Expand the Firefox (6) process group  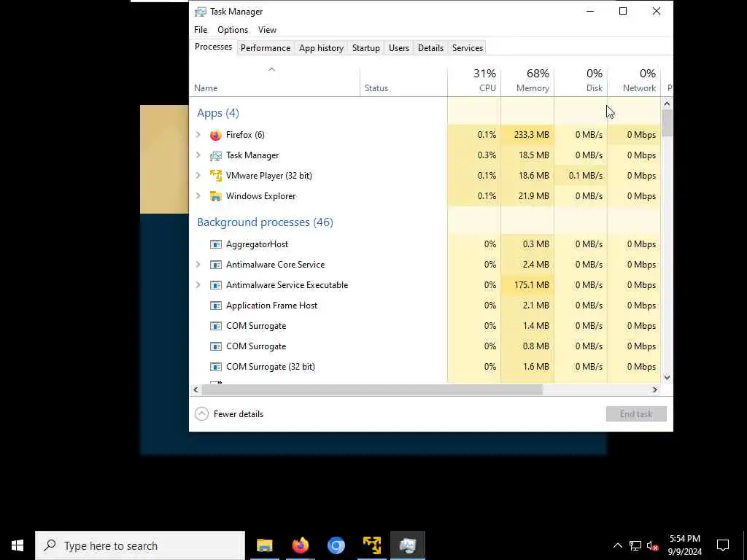coord(198,135)
